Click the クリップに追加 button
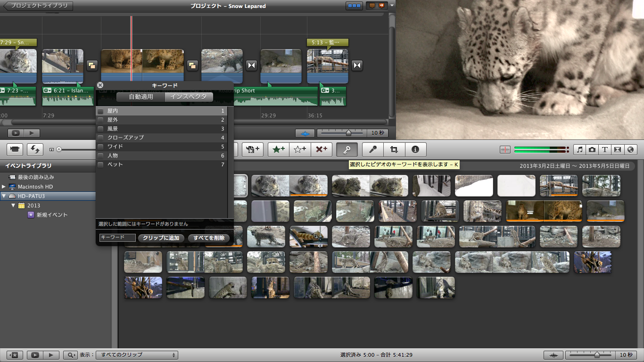644x362 pixels. coord(161,238)
